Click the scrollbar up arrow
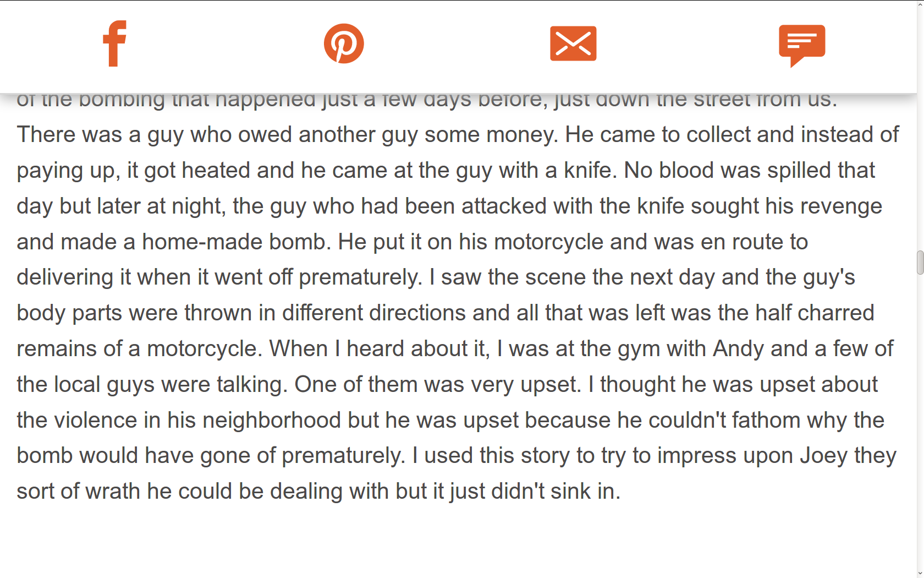 pos(919,4)
